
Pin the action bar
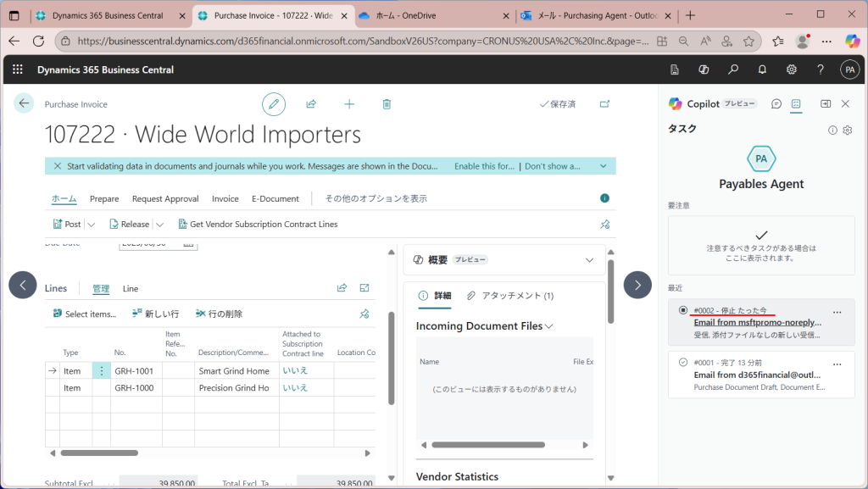[605, 224]
